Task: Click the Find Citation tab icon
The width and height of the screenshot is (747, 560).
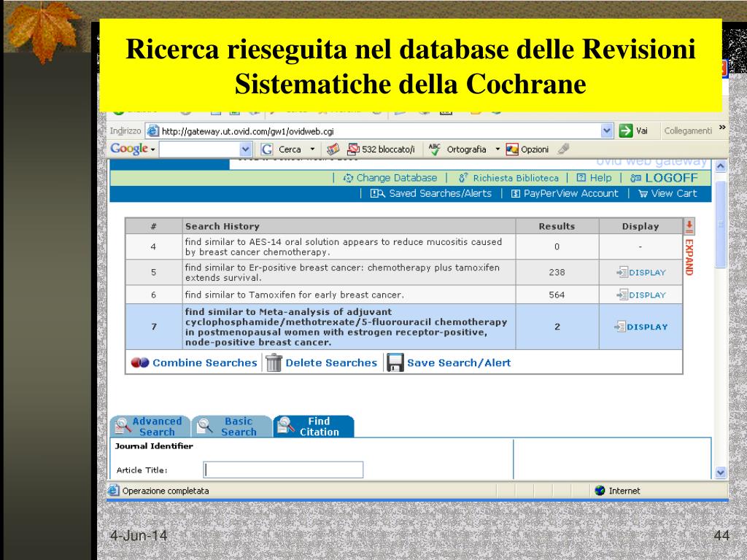Action: click(x=286, y=426)
